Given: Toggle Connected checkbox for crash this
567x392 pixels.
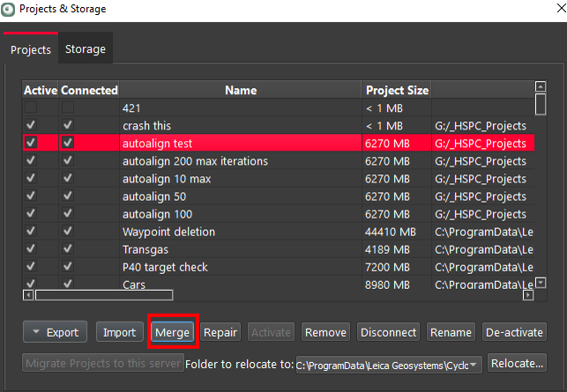Looking at the screenshot, I should pos(69,126).
